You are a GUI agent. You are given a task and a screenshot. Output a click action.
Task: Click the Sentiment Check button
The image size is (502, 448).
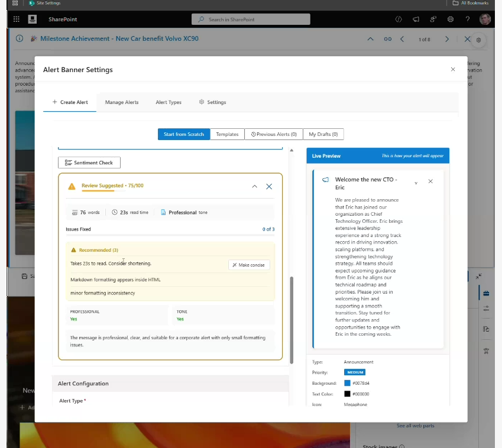89,163
